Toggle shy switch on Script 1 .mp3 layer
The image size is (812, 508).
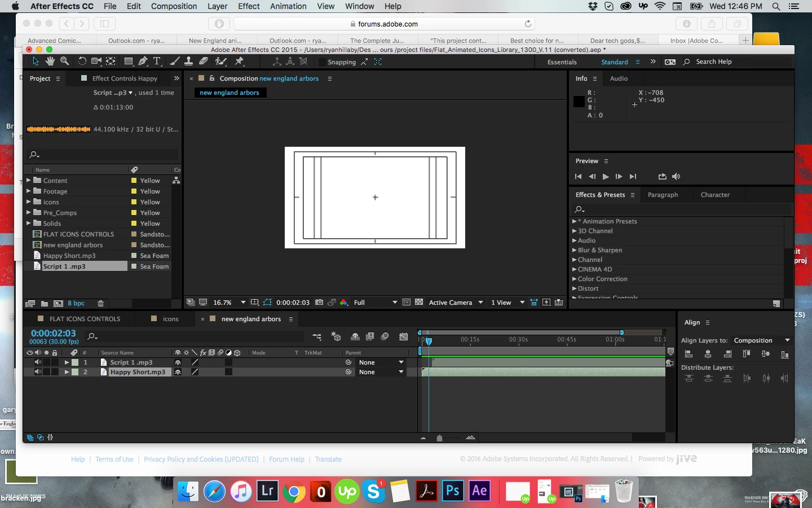coord(178,362)
